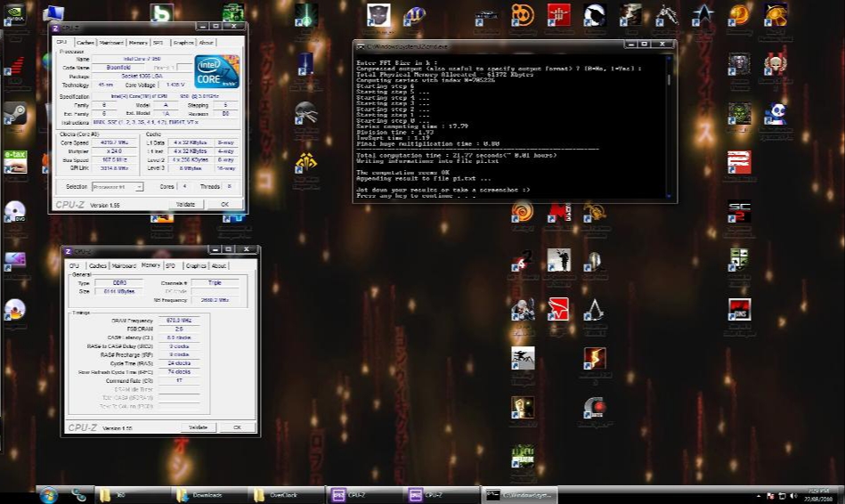This screenshot has height=504, width=845.
Task: Select the red DNS desktop icon
Action: [739, 309]
